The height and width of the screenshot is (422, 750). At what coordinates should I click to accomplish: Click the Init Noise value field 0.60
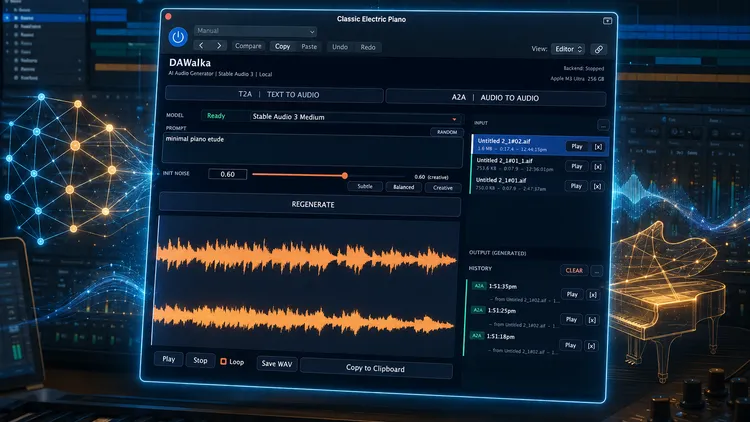click(228, 174)
